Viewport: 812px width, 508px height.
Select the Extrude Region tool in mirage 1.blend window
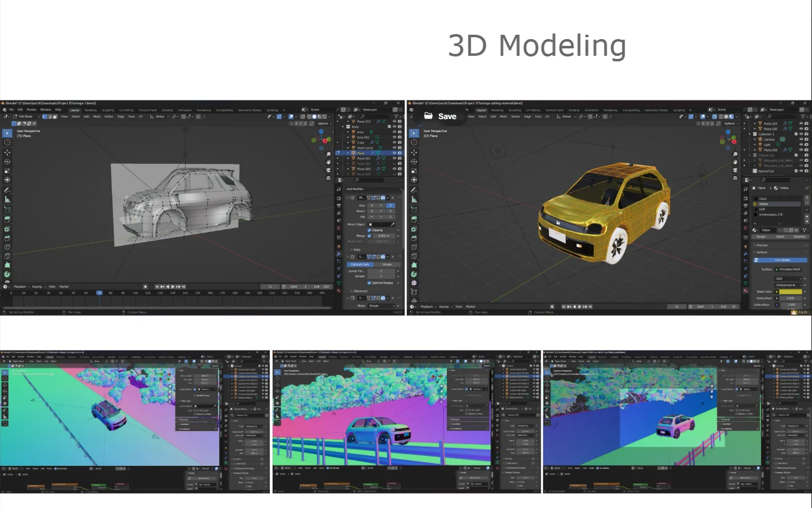(7, 219)
